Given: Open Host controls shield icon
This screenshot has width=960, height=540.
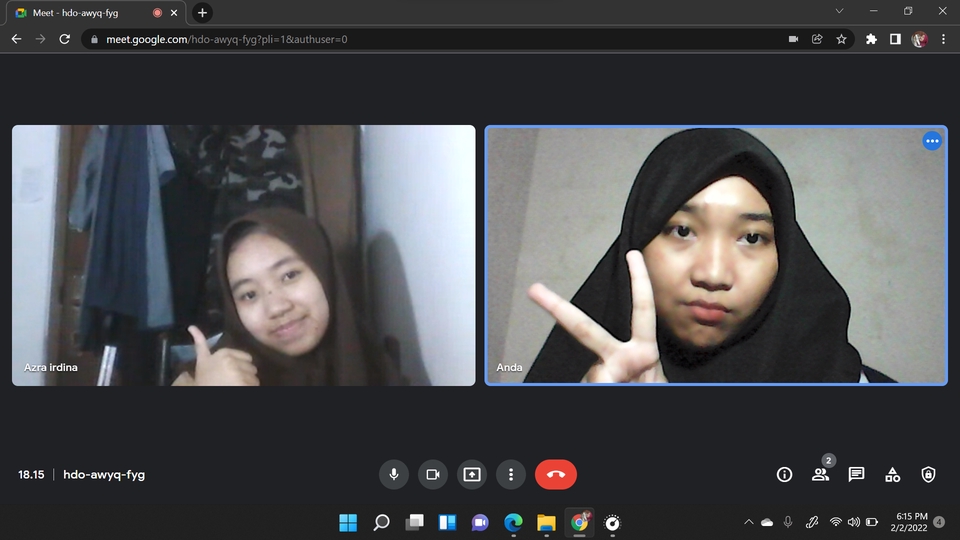Looking at the screenshot, I should point(929,474).
